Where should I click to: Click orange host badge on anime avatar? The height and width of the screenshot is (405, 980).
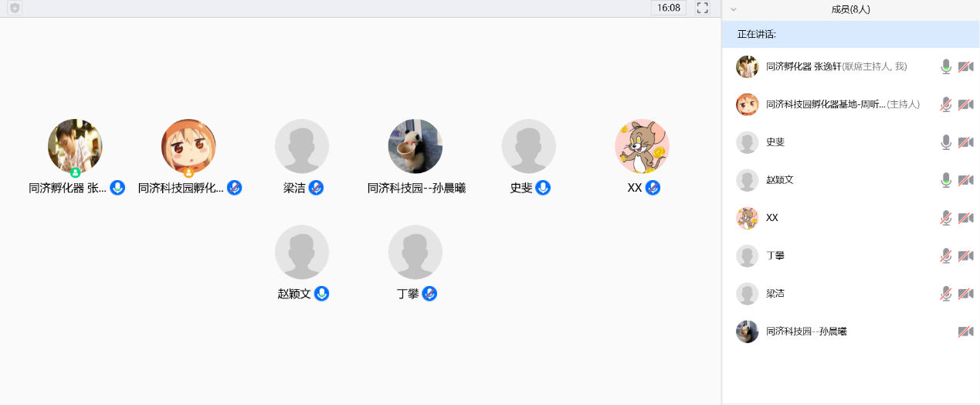point(188,172)
